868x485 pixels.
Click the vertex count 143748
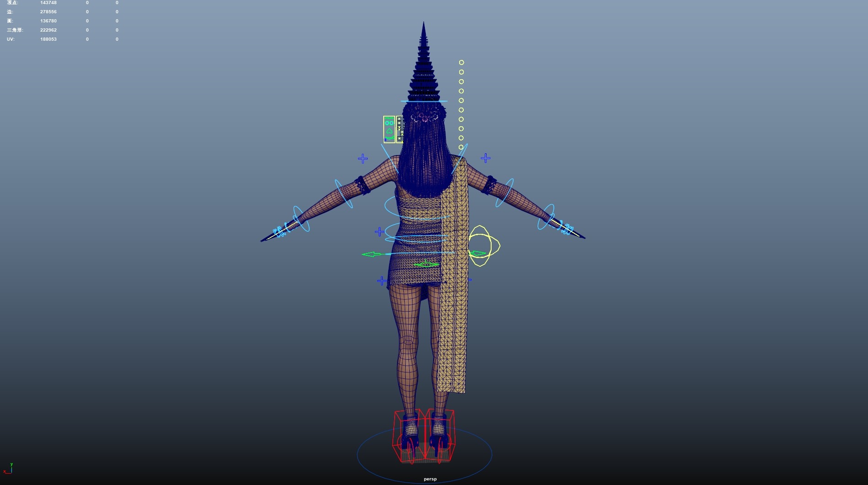tap(48, 3)
